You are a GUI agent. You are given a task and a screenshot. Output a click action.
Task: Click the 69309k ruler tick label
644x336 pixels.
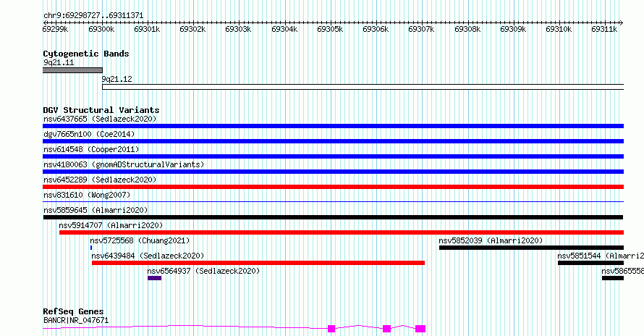click(x=513, y=29)
